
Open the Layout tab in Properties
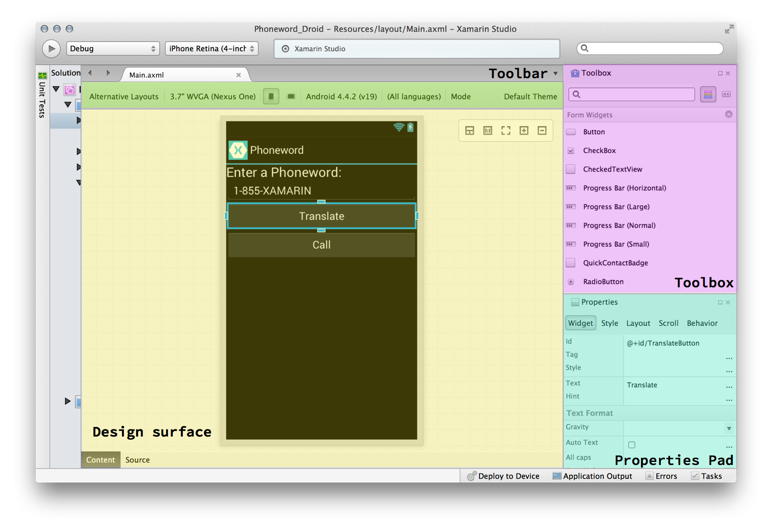[638, 323]
